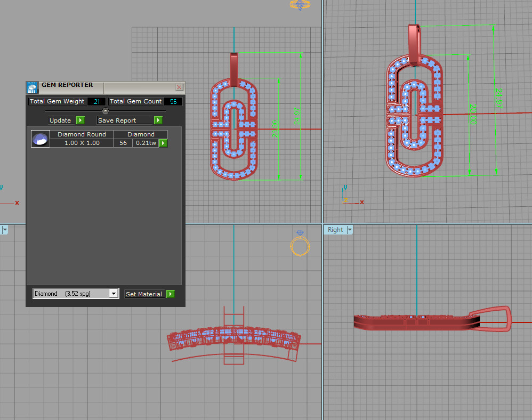The height and width of the screenshot is (420, 532).
Task: Click the orange ring gizmo in the front viewport
Action: pos(300,245)
